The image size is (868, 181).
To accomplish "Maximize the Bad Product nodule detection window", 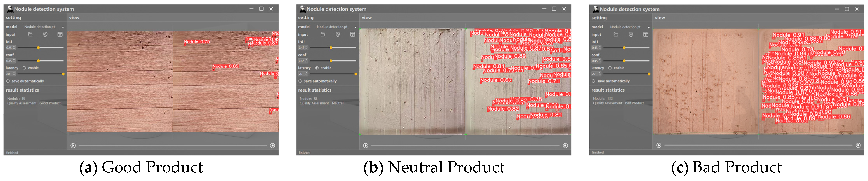I will point(847,9).
